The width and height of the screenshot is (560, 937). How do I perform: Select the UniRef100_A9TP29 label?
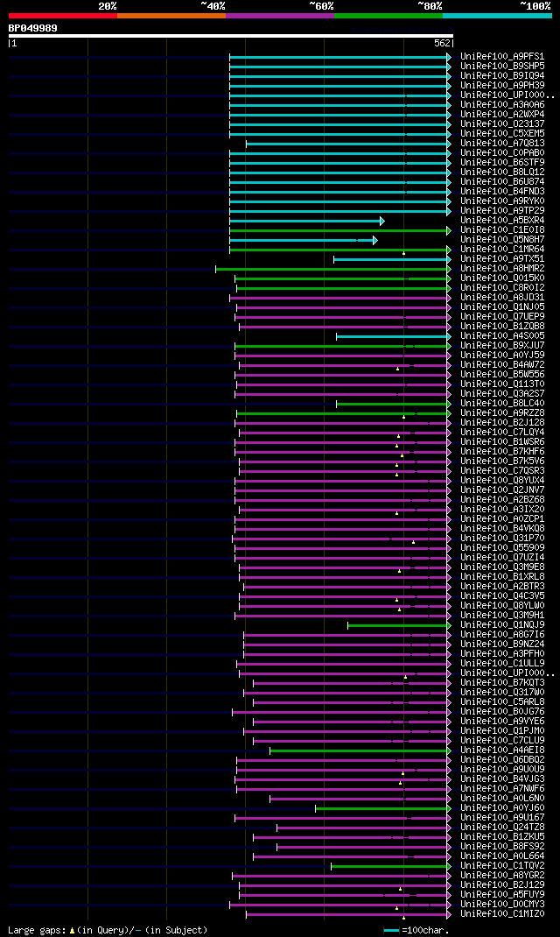click(502, 211)
